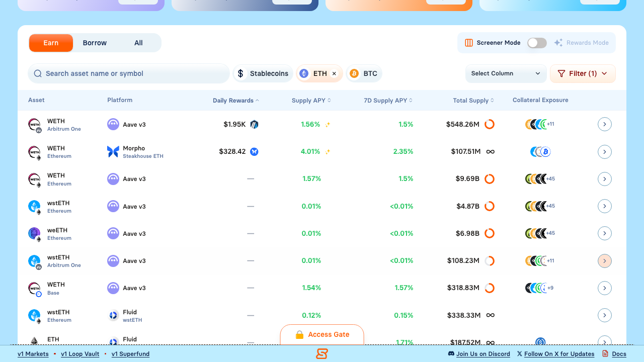Click the arrow icon for WETH Arbitrum One row
The image size is (644, 362).
click(x=604, y=124)
